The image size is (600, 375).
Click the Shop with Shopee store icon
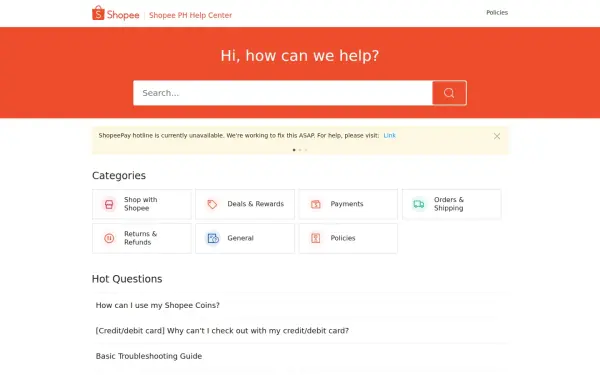pos(109,204)
